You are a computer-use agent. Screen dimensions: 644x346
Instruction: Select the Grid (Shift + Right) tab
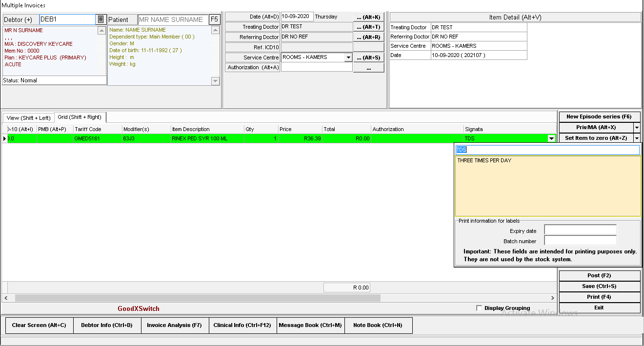coord(80,117)
